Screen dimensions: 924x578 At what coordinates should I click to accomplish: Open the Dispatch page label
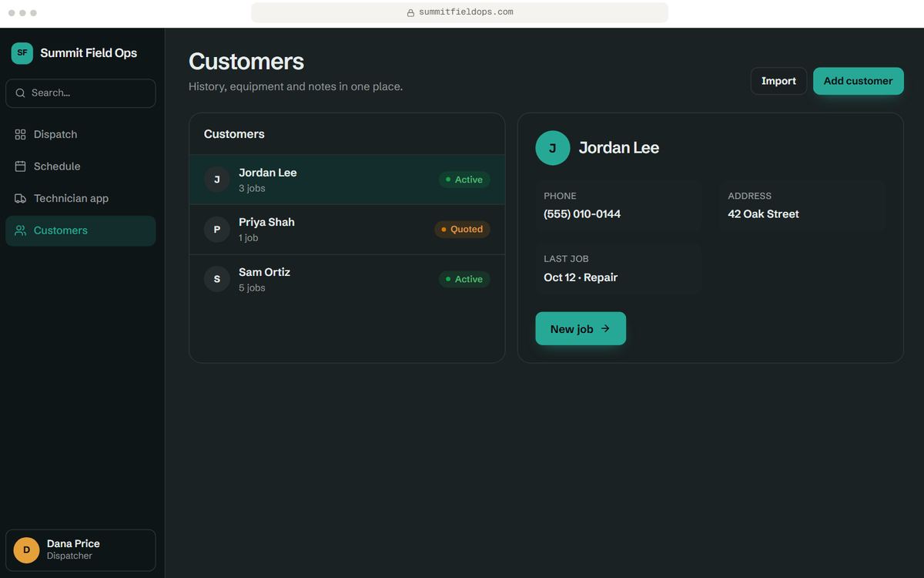click(55, 134)
